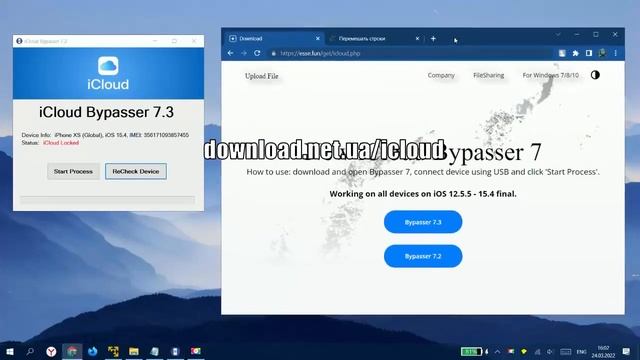This screenshot has width=640, height=360.
Task: Open the iCloud Bypasser taskbar icon
Action: point(175,351)
